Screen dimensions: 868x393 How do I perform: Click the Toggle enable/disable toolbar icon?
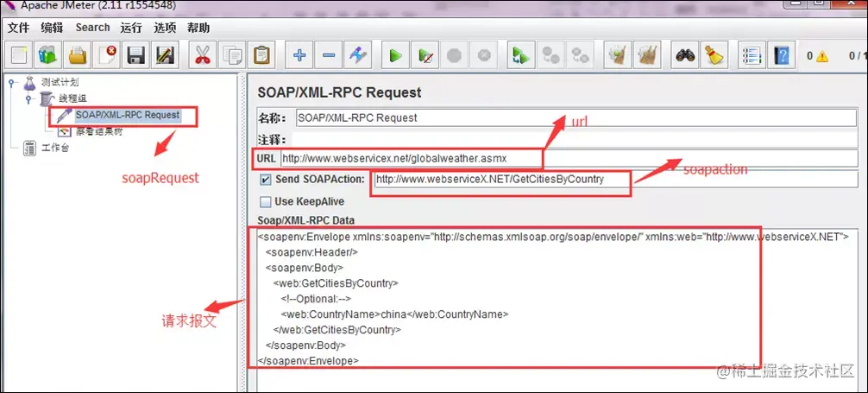[357, 55]
